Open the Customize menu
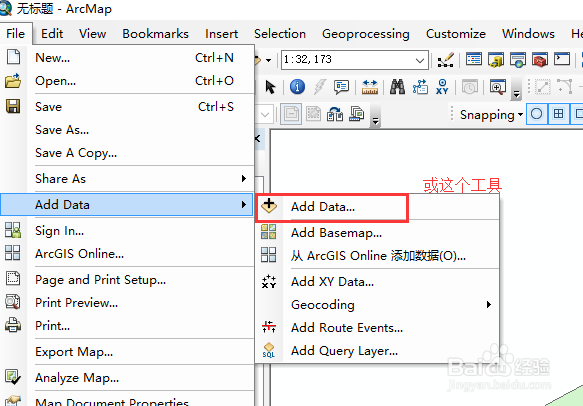This screenshot has width=583, height=406. [455, 33]
